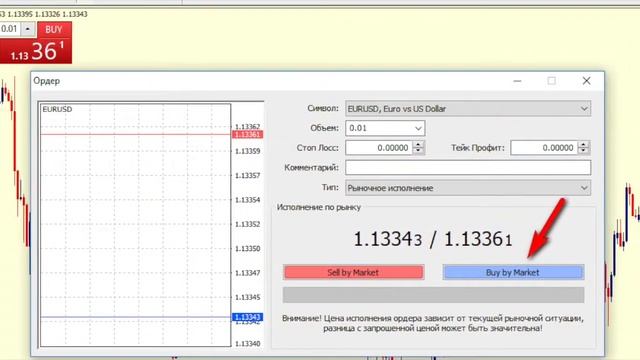Open the Символ dropdown showing EURUSD

(x=468, y=109)
